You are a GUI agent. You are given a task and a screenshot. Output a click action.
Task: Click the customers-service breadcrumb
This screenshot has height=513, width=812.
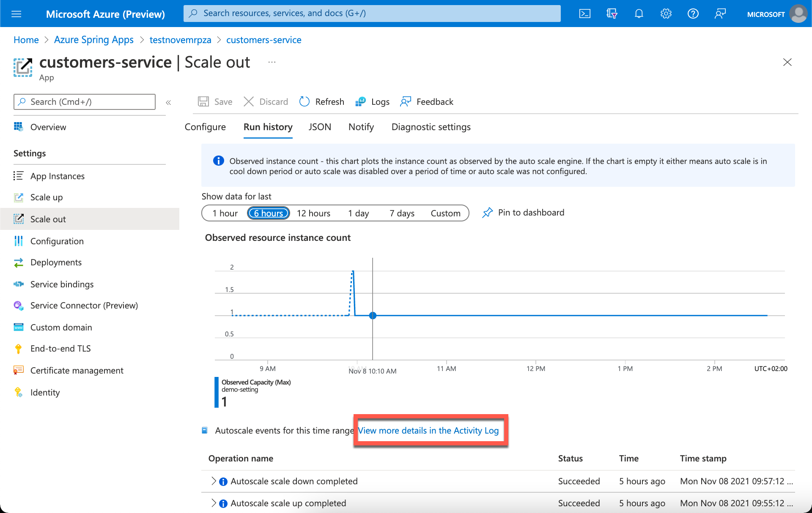coord(264,40)
